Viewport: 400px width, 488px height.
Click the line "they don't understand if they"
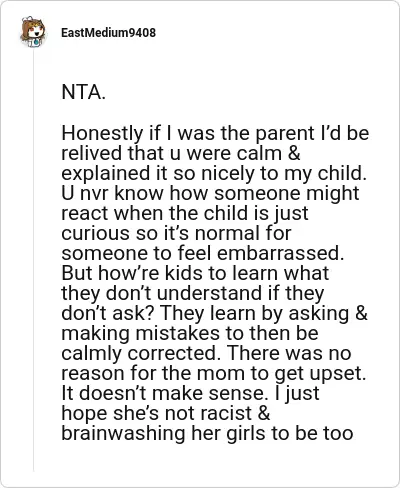pos(193,294)
